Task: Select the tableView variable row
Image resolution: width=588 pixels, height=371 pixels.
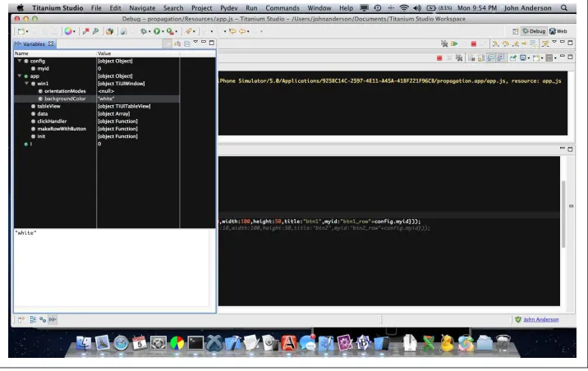Action: pyautogui.click(x=96, y=106)
